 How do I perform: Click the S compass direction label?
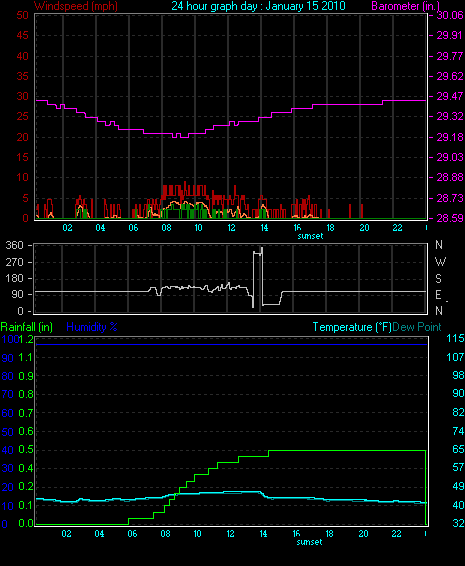click(x=438, y=278)
